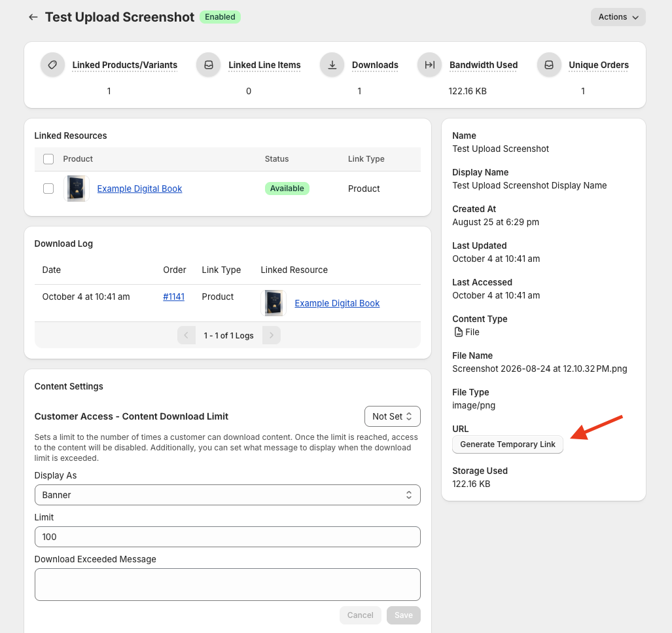Click the '122.16 KB' Storage Used value

[x=471, y=484]
